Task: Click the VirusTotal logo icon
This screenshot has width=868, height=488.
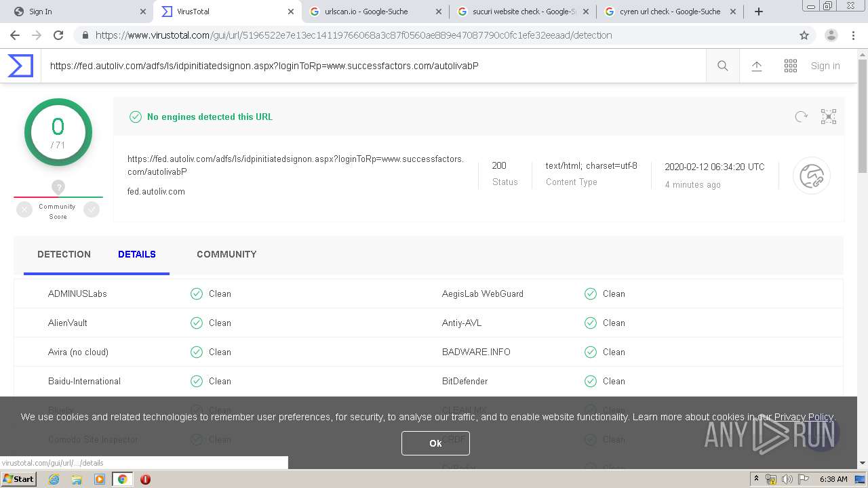Action: click(x=20, y=66)
